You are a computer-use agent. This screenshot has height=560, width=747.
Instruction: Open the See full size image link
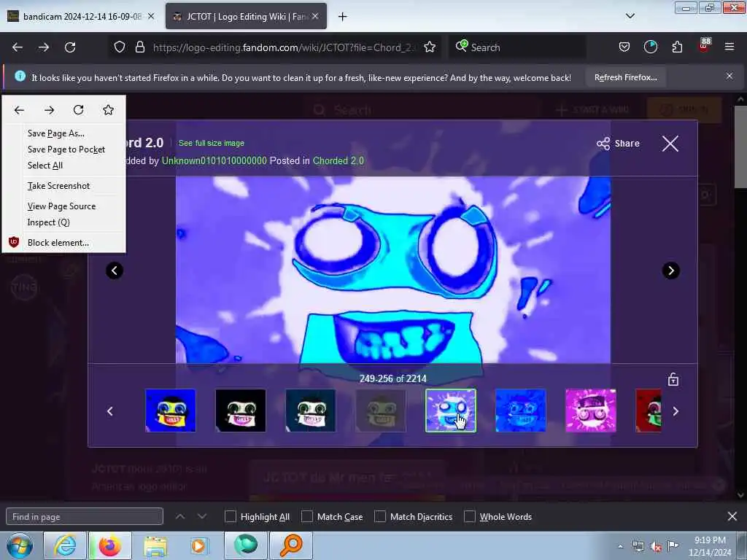212,143
